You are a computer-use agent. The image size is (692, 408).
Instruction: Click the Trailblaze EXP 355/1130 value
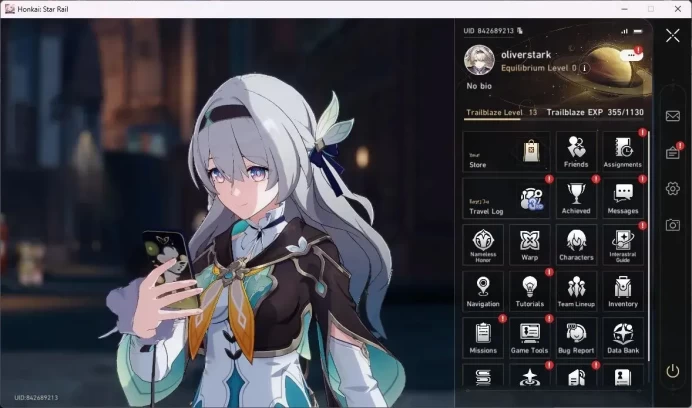coord(595,112)
